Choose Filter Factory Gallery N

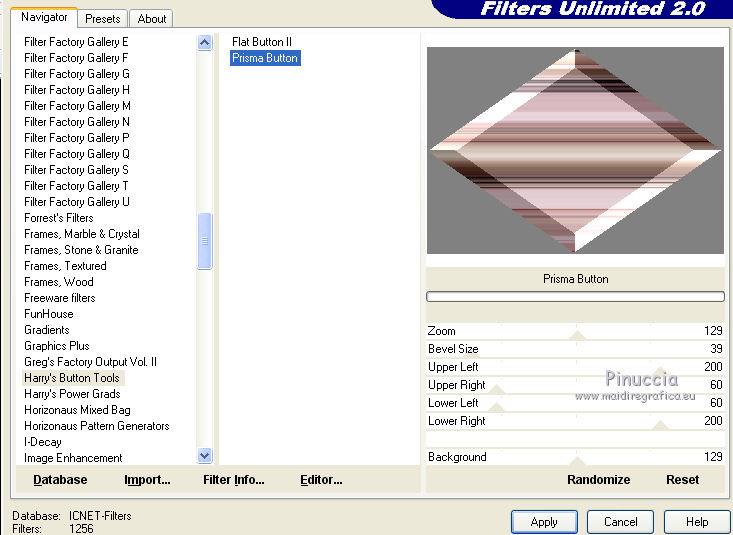coord(77,122)
